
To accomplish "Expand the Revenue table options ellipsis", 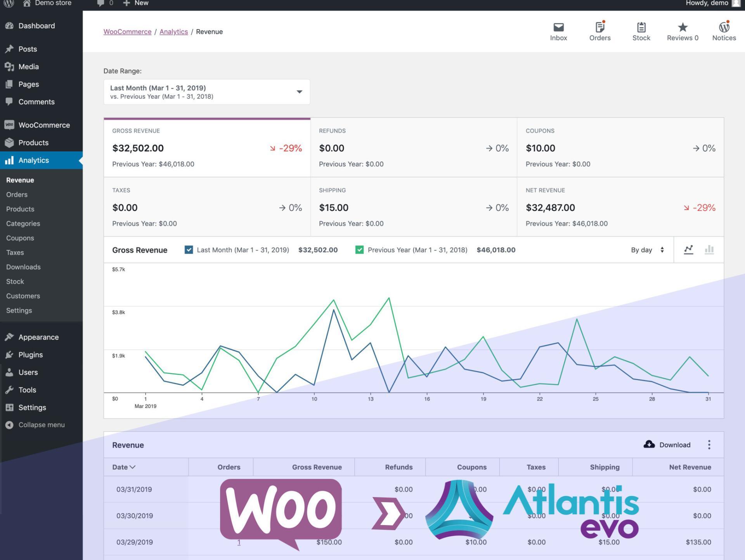I will pyautogui.click(x=710, y=445).
